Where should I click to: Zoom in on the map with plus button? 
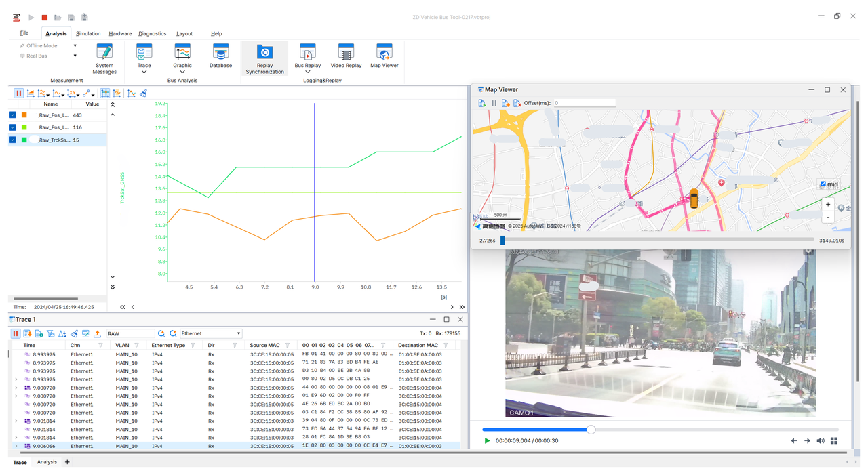pyautogui.click(x=827, y=204)
